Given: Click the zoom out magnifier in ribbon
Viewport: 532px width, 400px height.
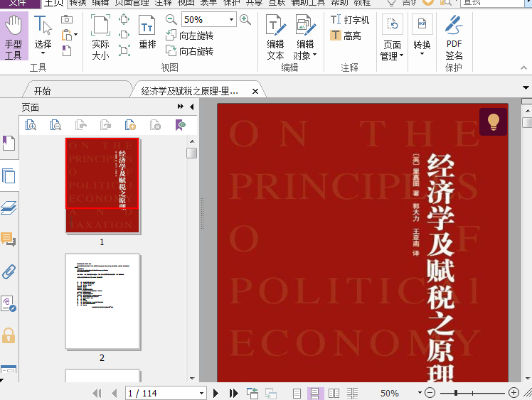Looking at the screenshot, I should point(171,19).
